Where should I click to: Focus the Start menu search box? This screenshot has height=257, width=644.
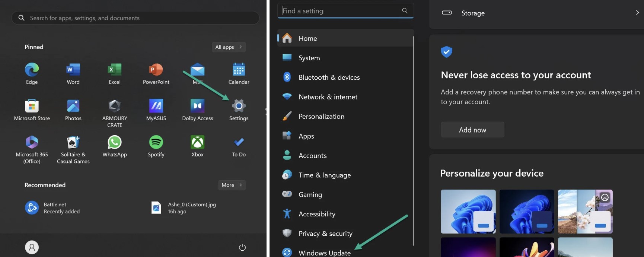pyautogui.click(x=136, y=18)
